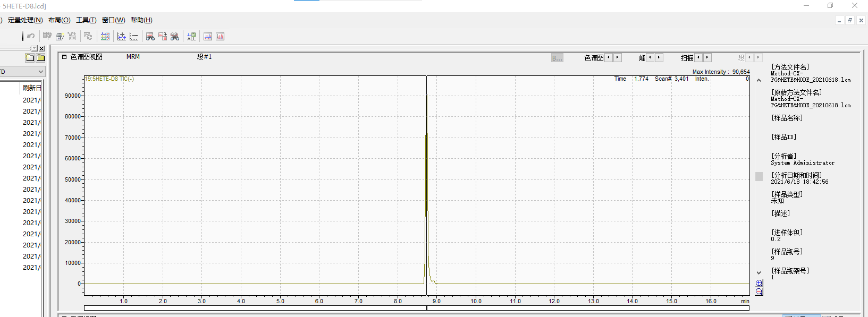Click the date 2021/6/18 18:42:56
The image size is (868, 317).
pos(799,182)
